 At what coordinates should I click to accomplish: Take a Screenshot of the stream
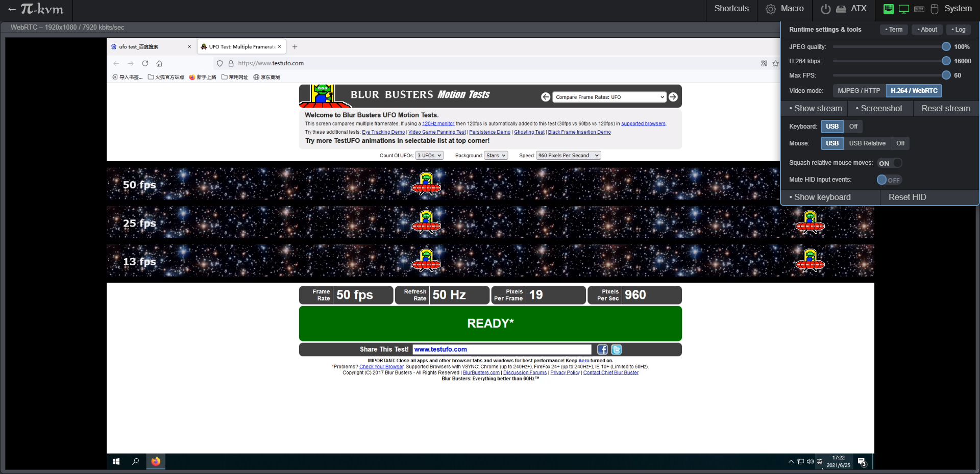point(880,109)
